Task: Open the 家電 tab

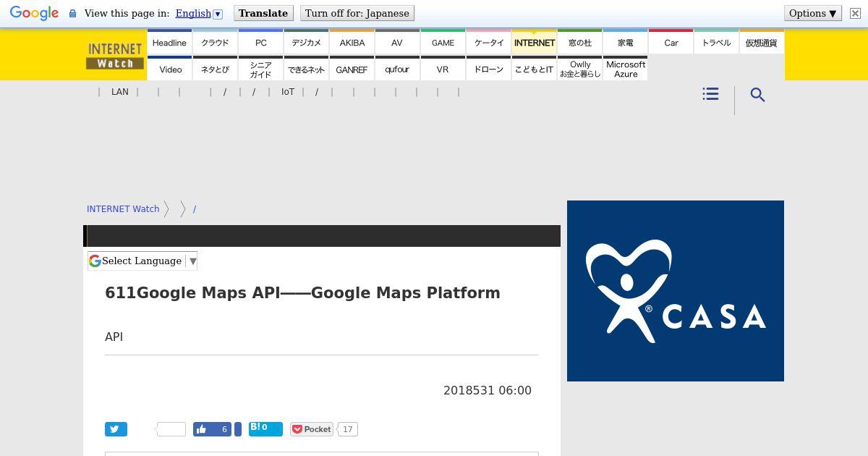Action: 625,42
